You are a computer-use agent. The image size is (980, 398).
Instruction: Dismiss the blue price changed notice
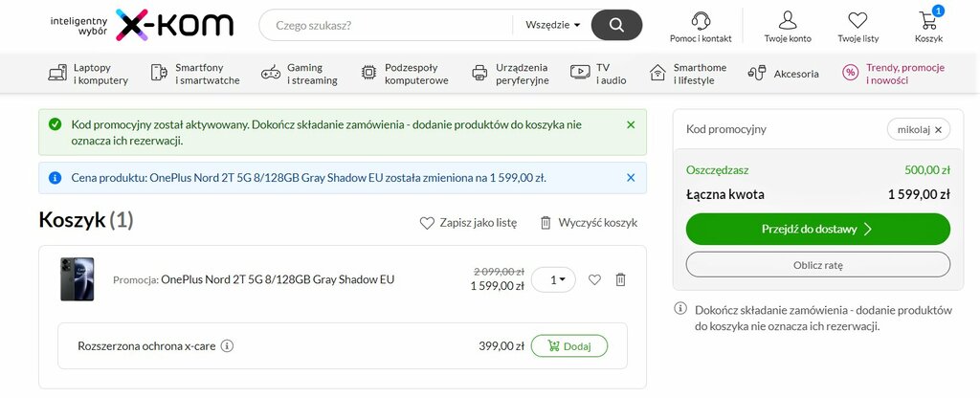(631, 178)
